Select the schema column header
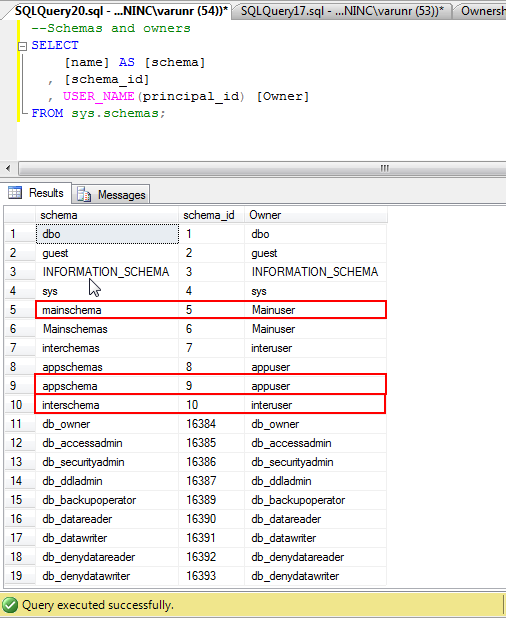 pos(107,215)
